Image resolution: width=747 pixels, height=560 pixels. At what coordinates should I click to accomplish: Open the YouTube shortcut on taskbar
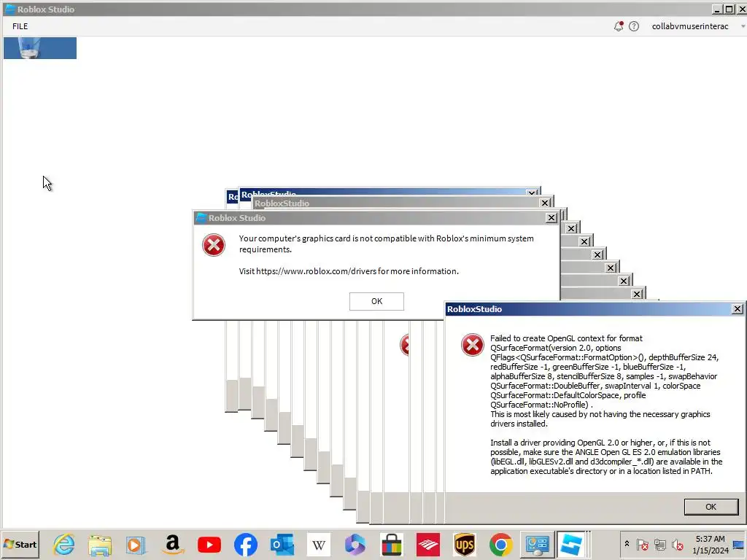[209, 545]
